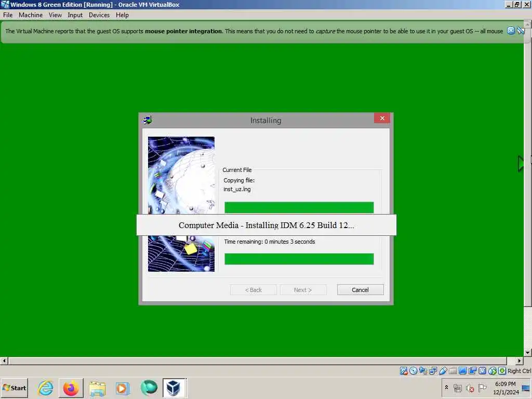Open the green globe app in the taskbar
532x399 pixels.
point(149,388)
